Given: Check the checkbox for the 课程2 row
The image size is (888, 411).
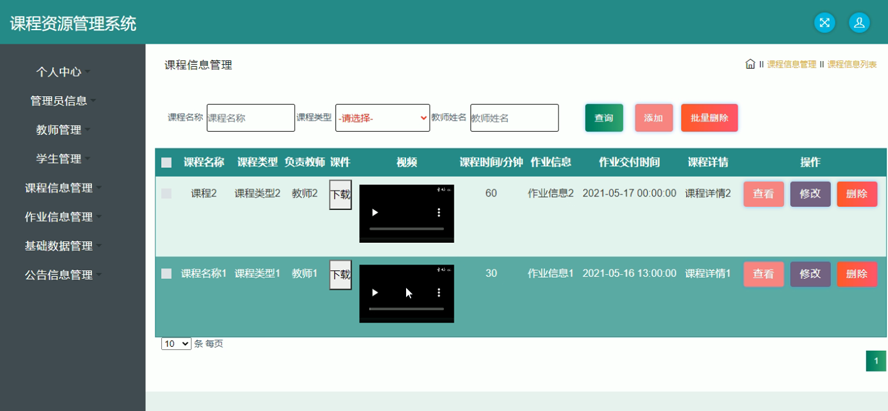Looking at the screenshot, I should tap(166, 194).
